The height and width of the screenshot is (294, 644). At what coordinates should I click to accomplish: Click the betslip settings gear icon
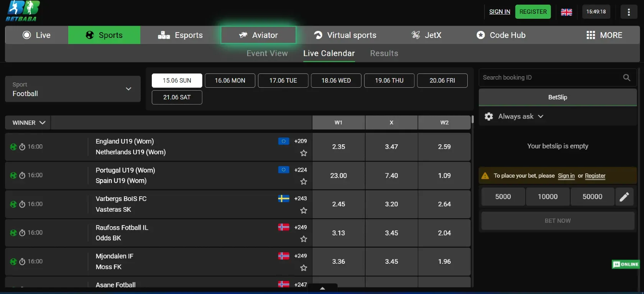[489, 116]
